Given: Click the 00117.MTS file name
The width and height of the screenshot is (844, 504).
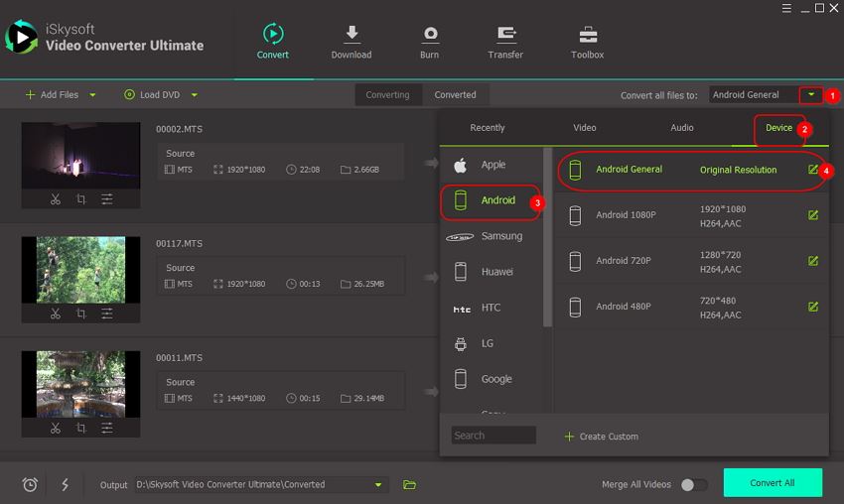Looking at the screenshot, I should pyautogui.click(x=180, y=244).
